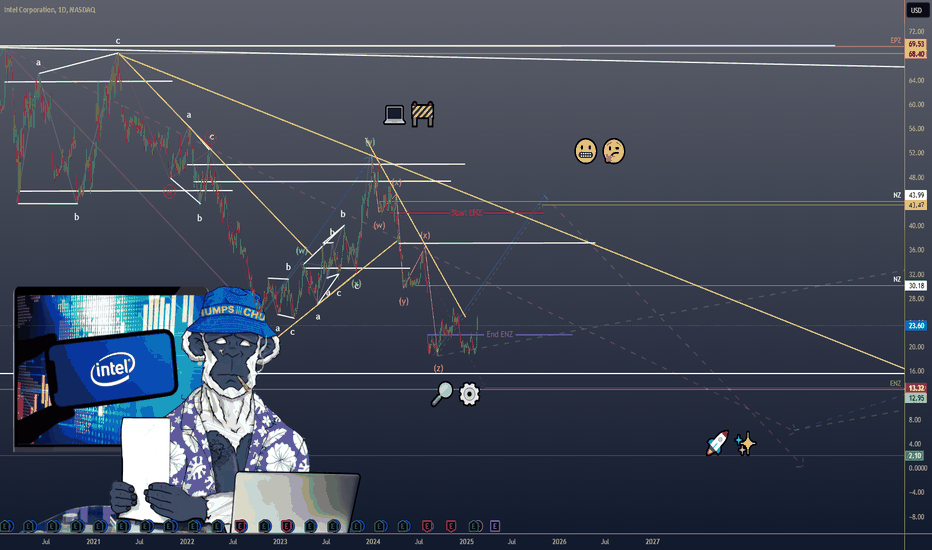
Task: Click the -8.00 price scale value
Action: pyautogui.click(x=916, y=517)
